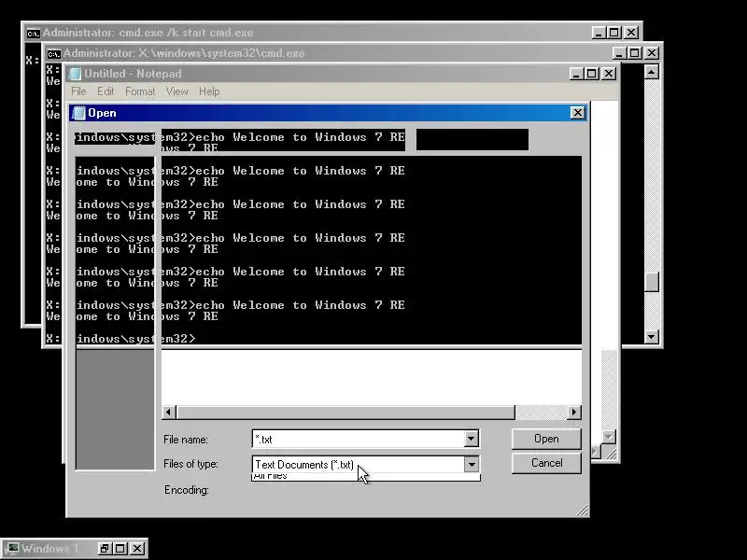Click the Open dialog title bar notepad icon
Screen dimensions: 747x560
pos(79,113)
